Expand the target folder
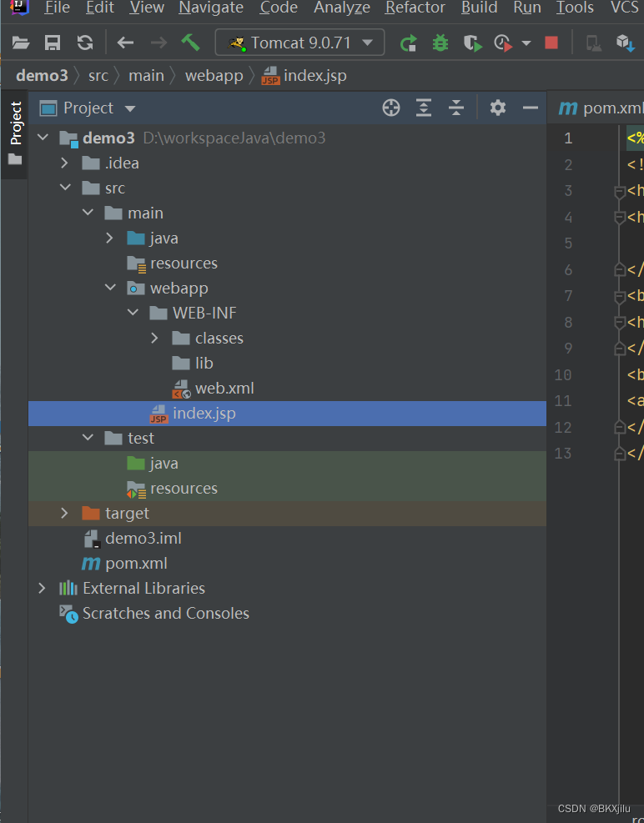Viewport: 644px width, 823px height. pyautogui.click(x=64, y=513)
